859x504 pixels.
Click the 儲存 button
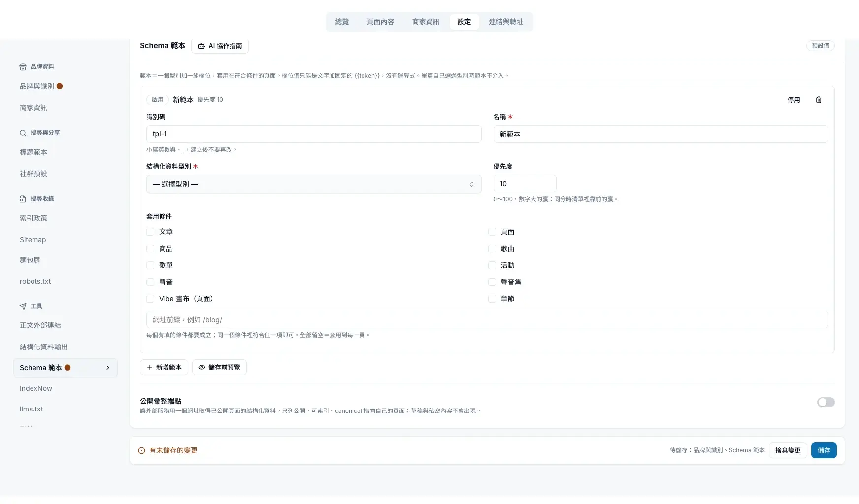(x=824, y=450)
